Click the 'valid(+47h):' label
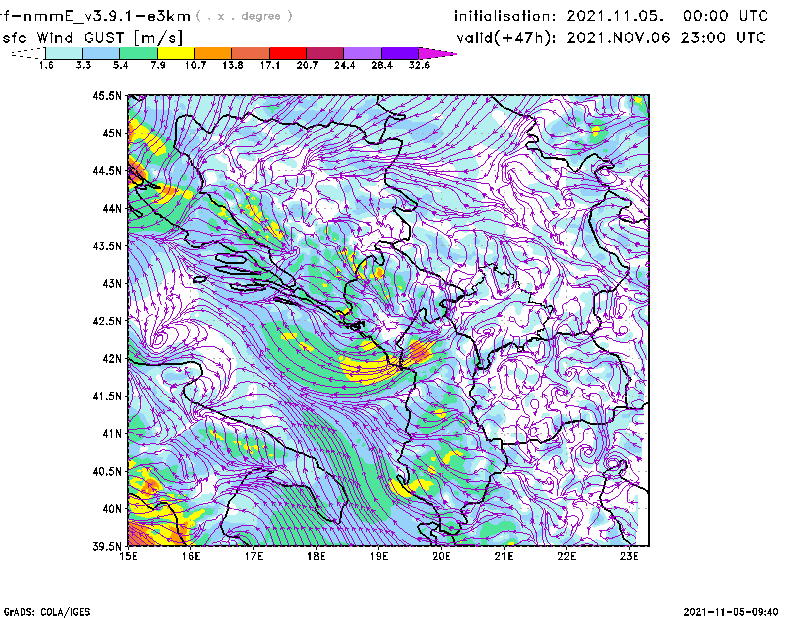This screenshot has height=618, width=800. (x=506, y=38)
